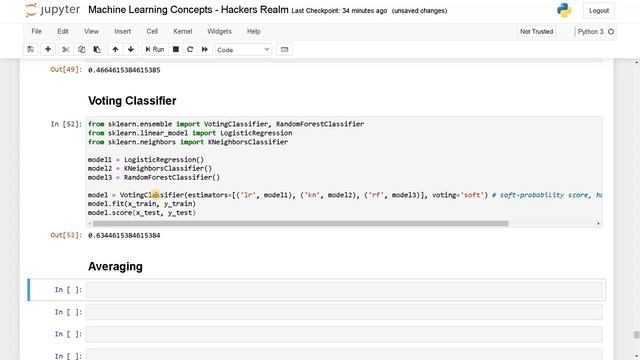Focus the empty cell under Averaging
This screenshot has width=640, height=360.
pyautogui.click(x=344, y=290)
